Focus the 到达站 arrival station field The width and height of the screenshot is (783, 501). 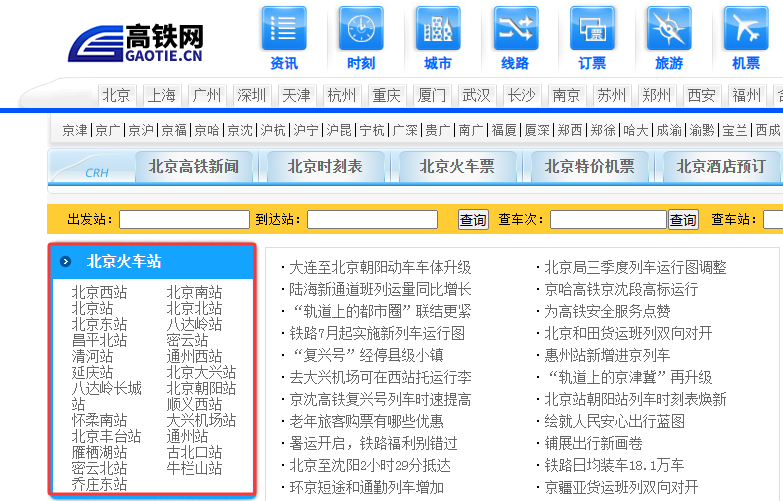[x=373, y=220]
